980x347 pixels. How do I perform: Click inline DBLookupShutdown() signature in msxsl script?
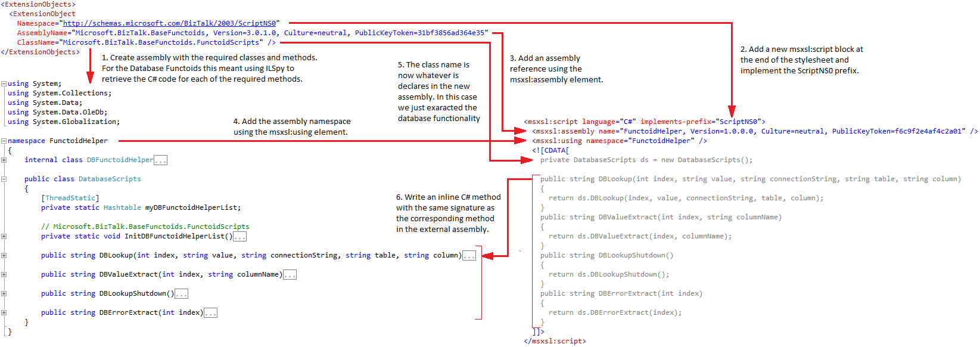point(607,255)
